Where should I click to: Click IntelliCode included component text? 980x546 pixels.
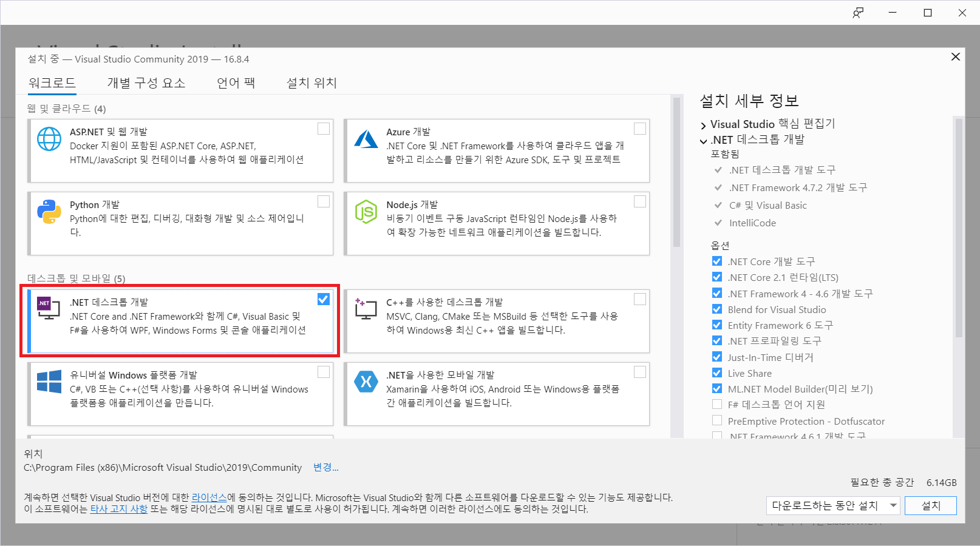click(x=752, y=223)
